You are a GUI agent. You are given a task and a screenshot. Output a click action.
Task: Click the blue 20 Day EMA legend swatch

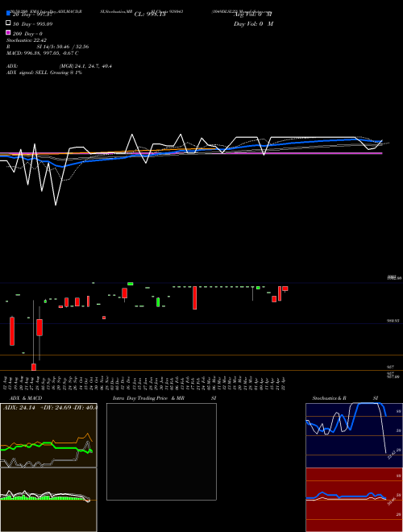click(x=8, y=13)
